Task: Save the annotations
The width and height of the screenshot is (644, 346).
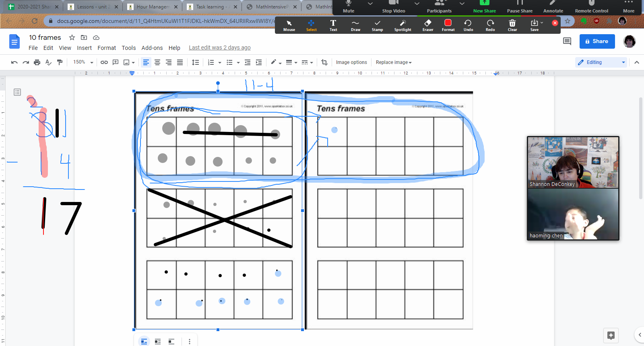Action: [x=534, y=25]
